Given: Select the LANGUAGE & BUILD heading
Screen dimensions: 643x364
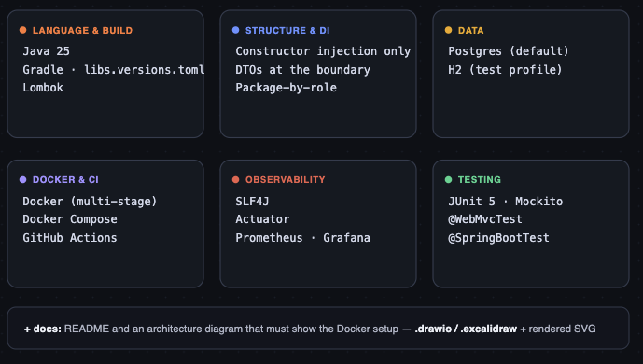Looking at the screenshot, I should [x=82, y=30].
